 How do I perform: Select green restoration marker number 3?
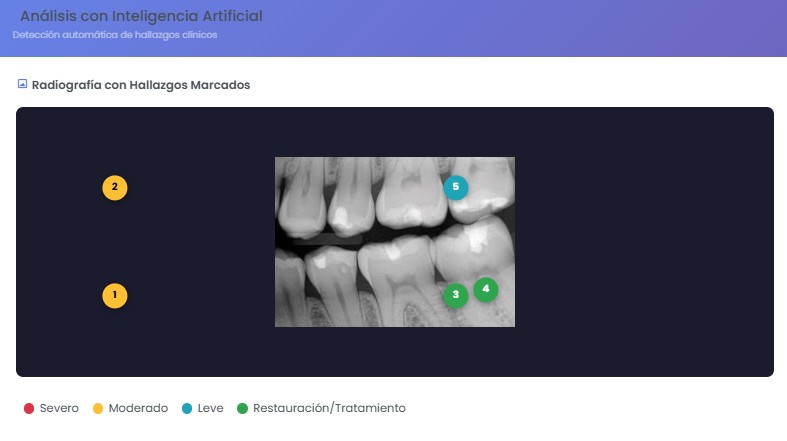tap(455, 295)
